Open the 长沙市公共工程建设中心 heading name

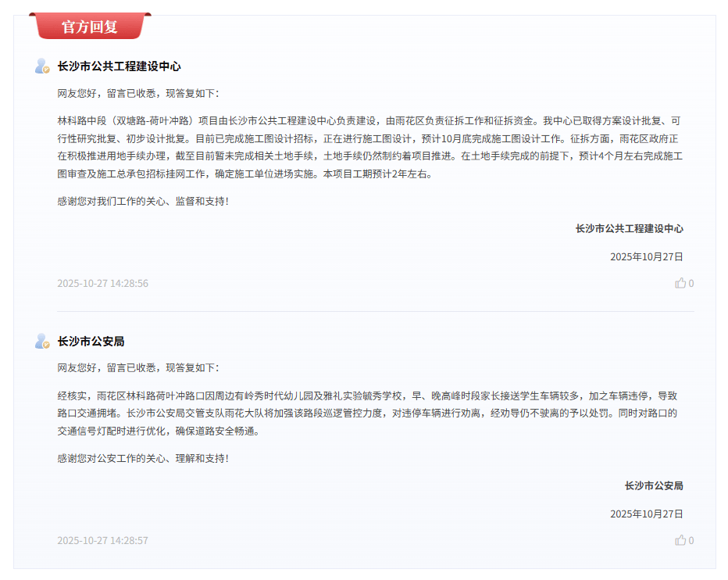(119, 66)
